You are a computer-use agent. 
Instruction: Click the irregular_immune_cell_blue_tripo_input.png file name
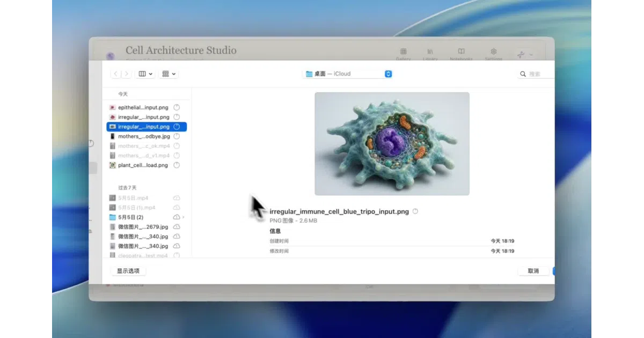(x=339, y=211)
